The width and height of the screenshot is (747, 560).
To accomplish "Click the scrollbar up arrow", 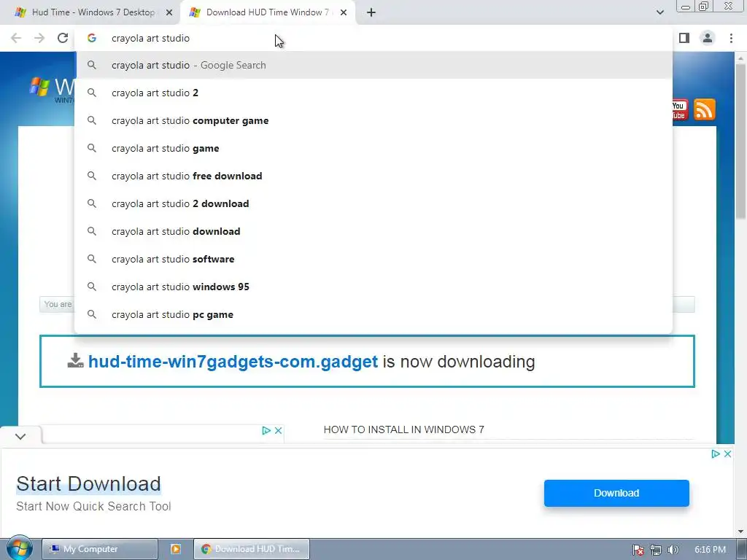I will (x=740, y=58).
